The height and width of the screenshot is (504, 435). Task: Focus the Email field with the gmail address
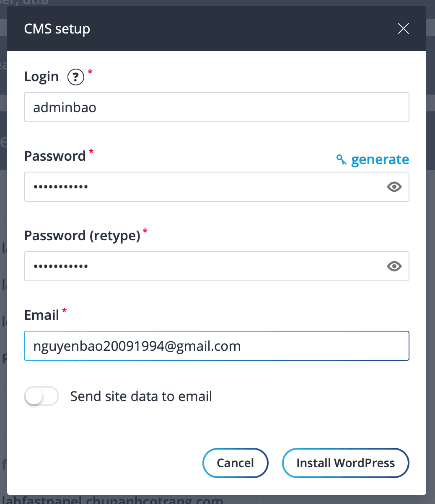click(x=216, y=346)
